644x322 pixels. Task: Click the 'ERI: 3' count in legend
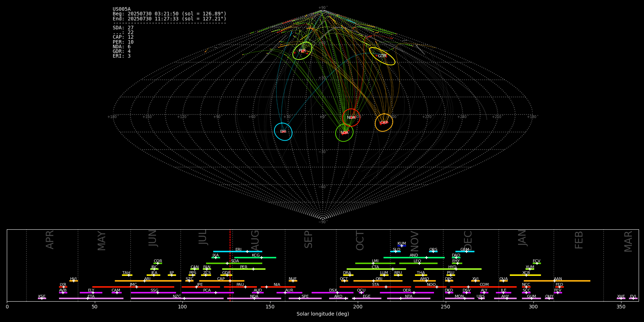click(122, 56)
